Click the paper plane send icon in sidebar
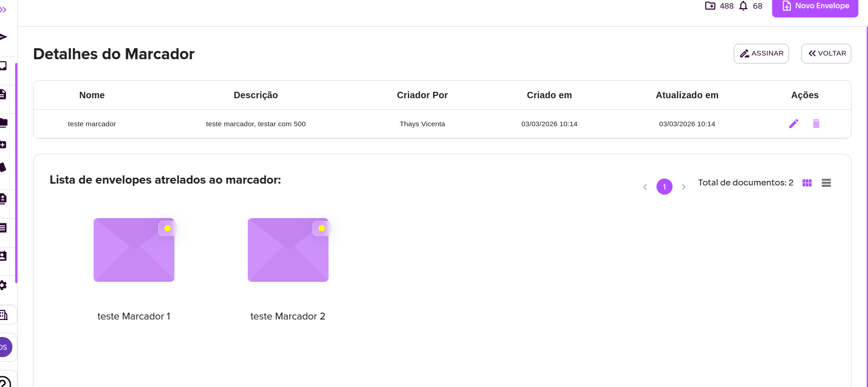This screenshot has width=868, height=387. tap(4, 37)
